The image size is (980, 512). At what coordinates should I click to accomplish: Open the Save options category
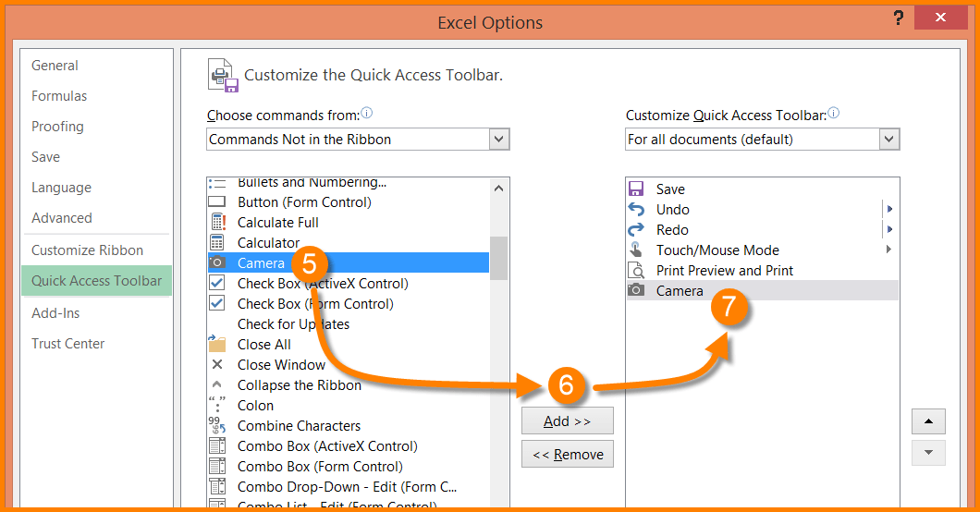[45, 157]
